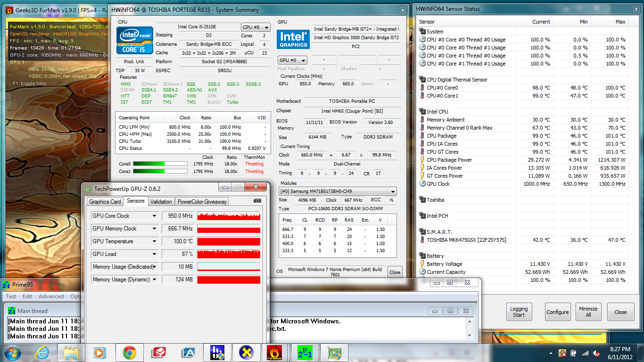
Task: Open the GPU #0 selector dropdown
Action: click(x=292, y=60)
